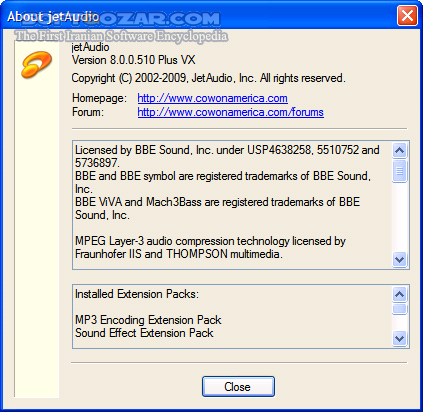Viewport: 423px width, 412px height.
Task: Click the 'Homepage:' label
Action: tap(99, 98)
